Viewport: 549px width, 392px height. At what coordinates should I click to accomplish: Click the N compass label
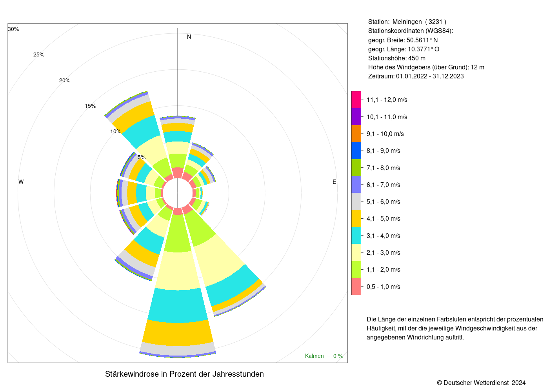189,37
